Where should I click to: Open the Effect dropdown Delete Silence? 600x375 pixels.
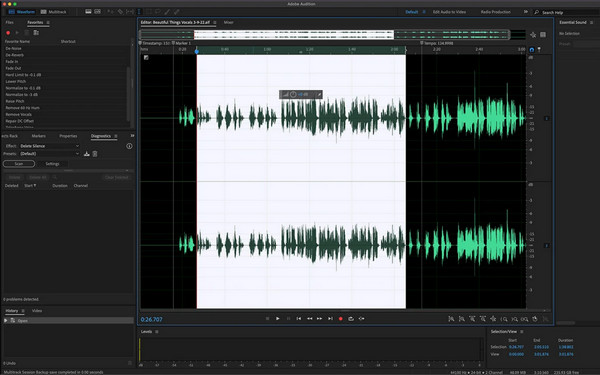[49, 146]
